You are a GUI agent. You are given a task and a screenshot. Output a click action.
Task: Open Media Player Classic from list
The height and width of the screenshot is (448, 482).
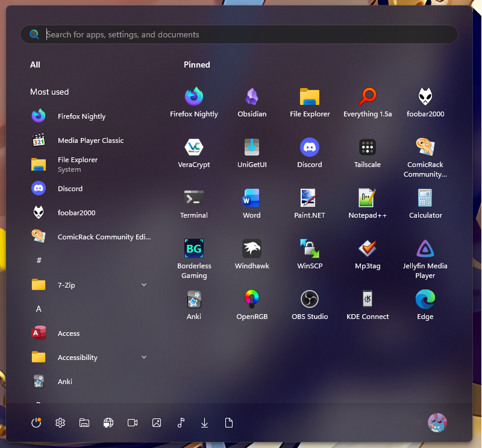click(x=90, y=140)
